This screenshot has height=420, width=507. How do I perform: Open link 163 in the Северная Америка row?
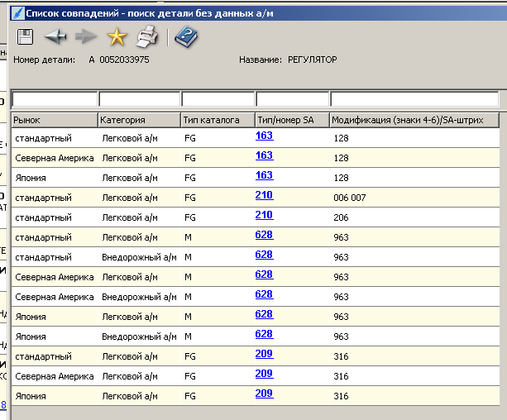[x=264, y=155]
